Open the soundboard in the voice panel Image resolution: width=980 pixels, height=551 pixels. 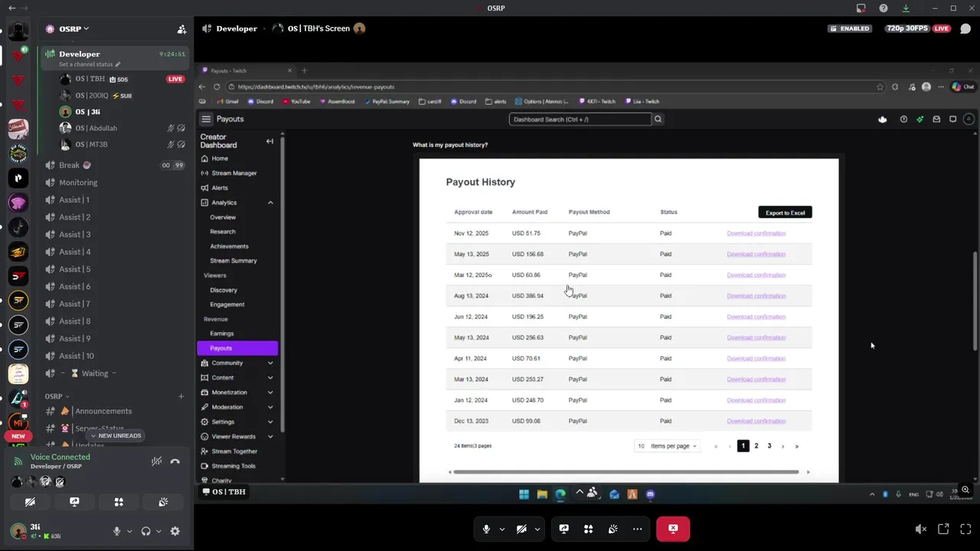[x=163, y=502]
